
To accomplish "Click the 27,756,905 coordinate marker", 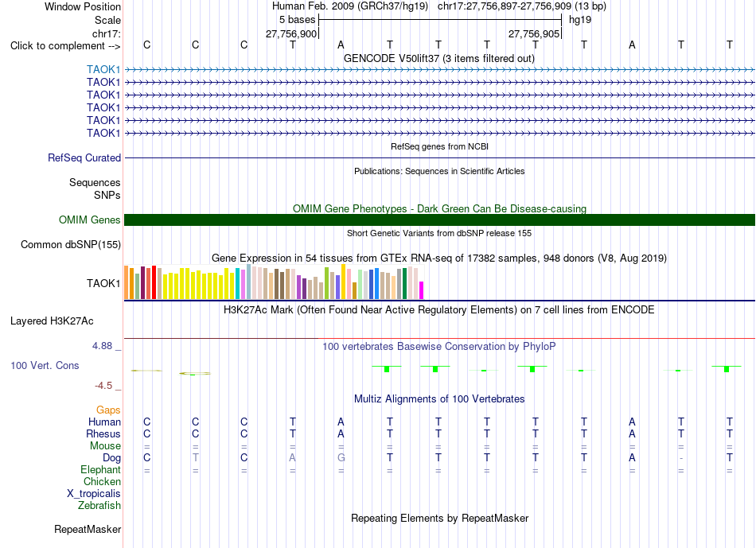I will [534, 34].
